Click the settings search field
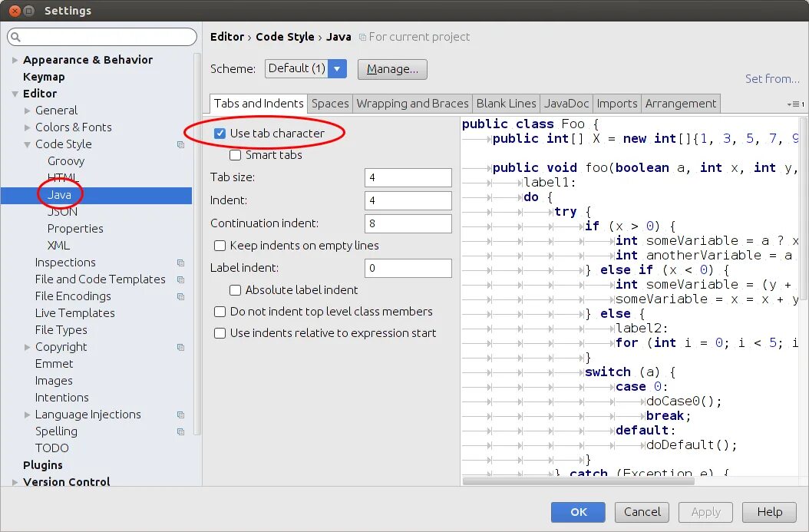Screen dimensions: 809x532 [102, 37]
